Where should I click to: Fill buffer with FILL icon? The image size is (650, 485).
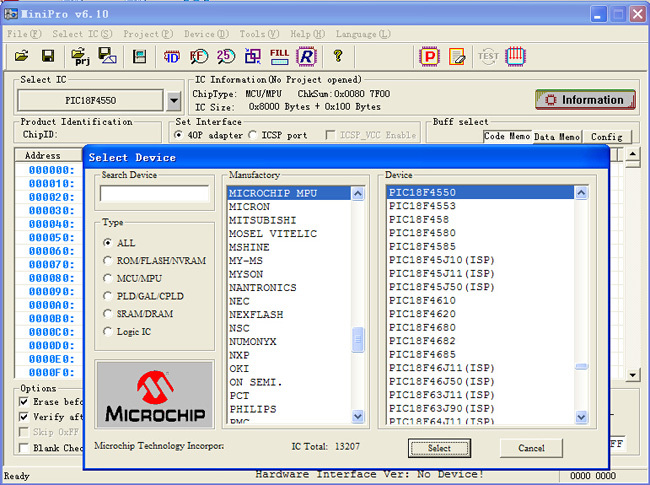tap(279, 56)
